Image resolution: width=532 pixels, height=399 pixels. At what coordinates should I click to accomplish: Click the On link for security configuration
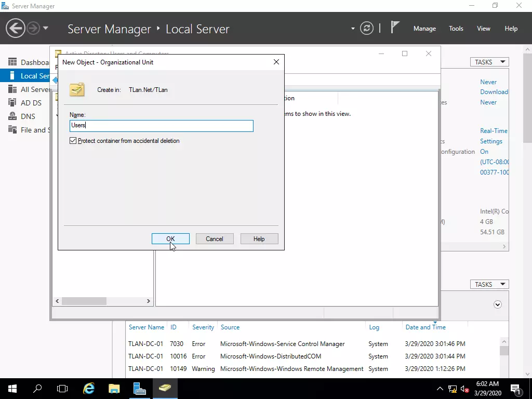pos(484,152)
